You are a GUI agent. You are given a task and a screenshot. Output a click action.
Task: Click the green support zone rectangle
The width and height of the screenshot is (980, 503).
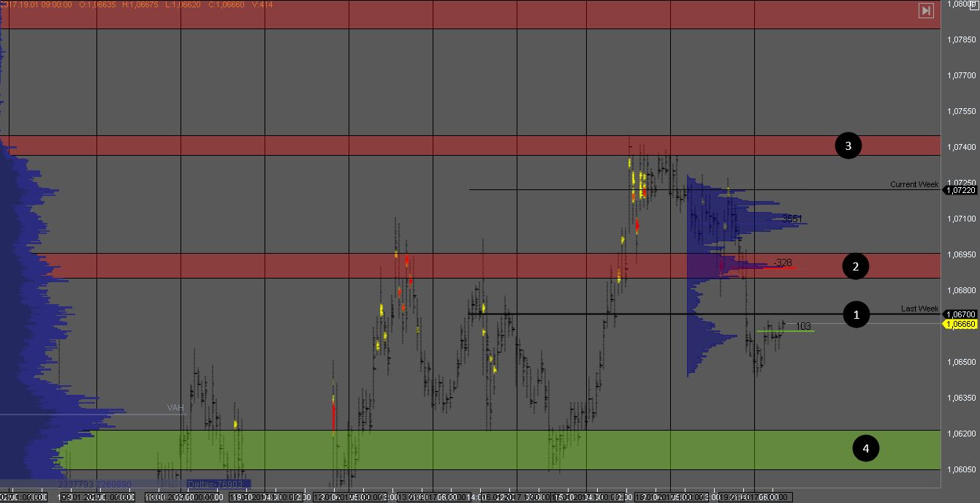point(438,450)
